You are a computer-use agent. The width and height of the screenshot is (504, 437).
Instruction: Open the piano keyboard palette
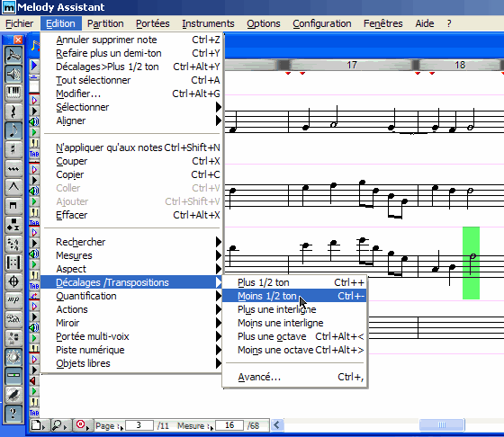[x=13, y=93]
